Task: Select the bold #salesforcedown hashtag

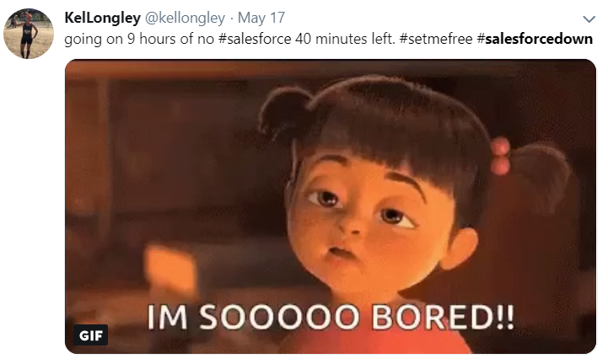Action: (535, 39)
